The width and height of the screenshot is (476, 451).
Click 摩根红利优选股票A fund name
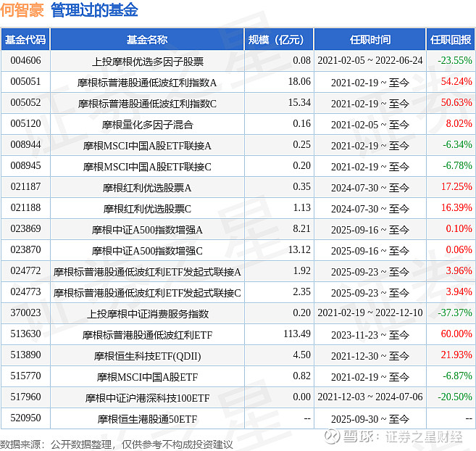pyautogui.click(x=147, y=188)
